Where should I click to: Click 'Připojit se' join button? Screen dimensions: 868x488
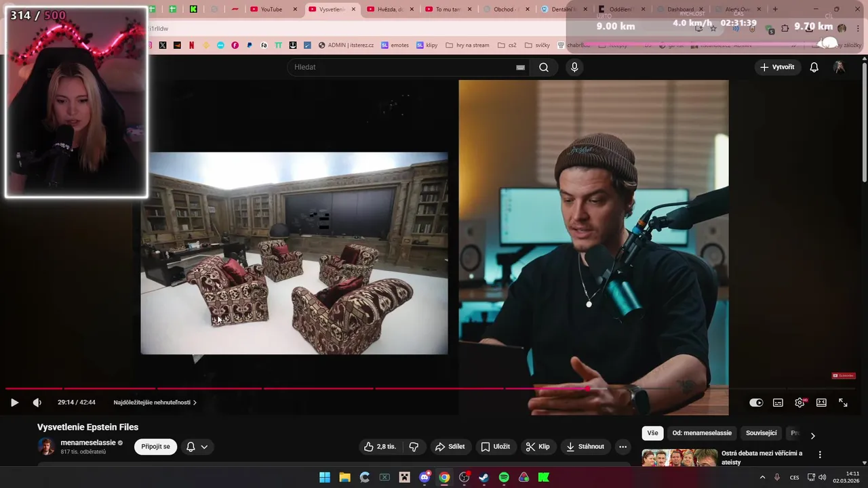click(156, 447)
